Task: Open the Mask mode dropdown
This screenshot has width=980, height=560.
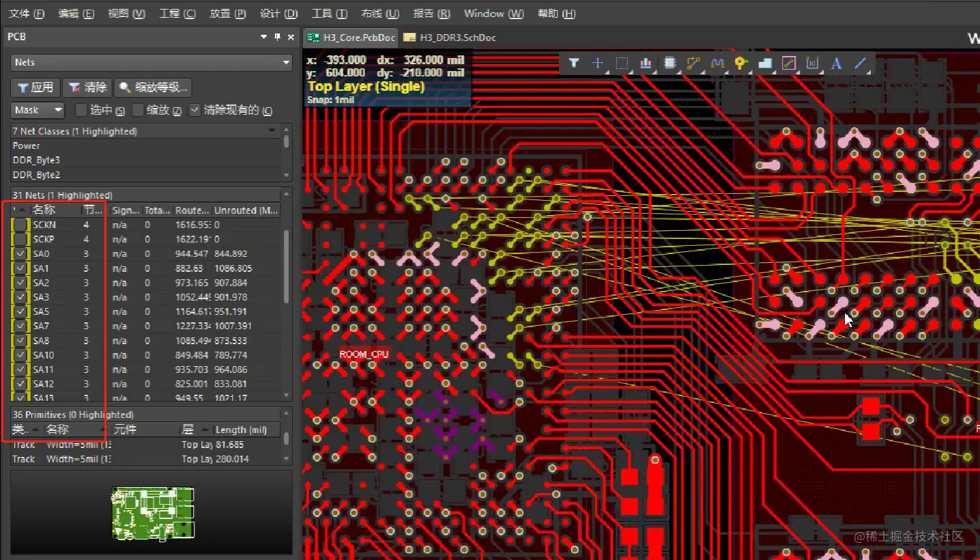Action: pyautogui.click(x=38, y=110)
